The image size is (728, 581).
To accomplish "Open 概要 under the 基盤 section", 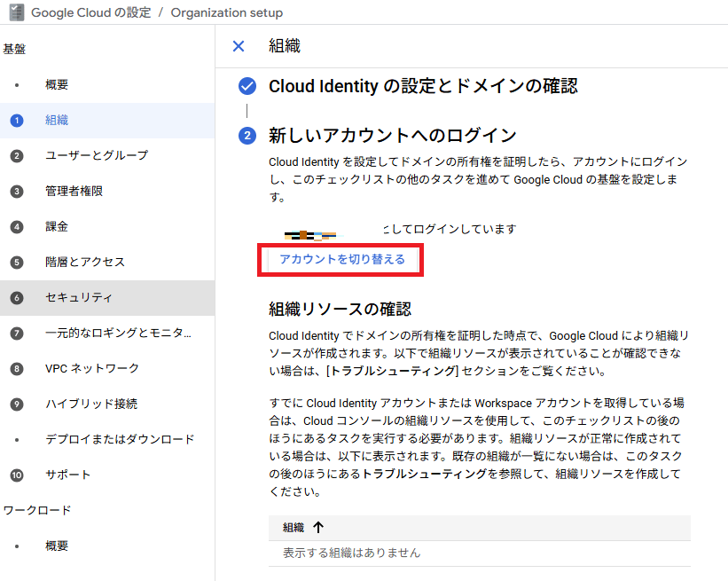I will coord(107,85).
